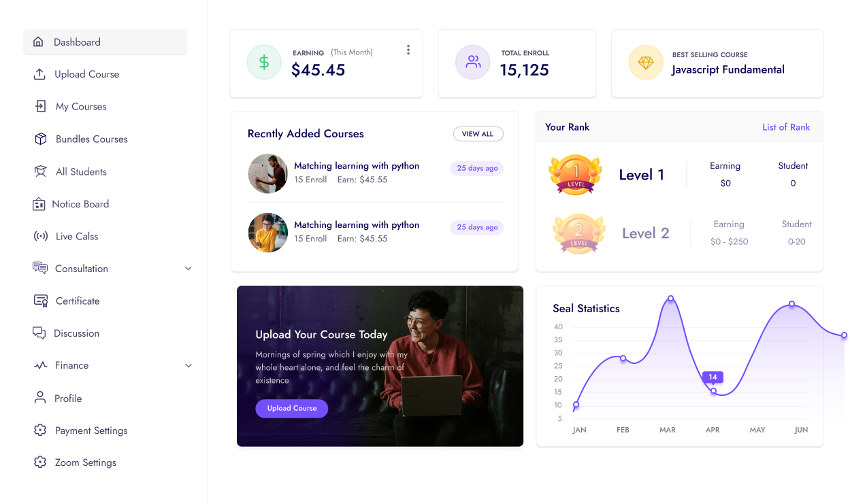Open Notice Board from the sidebar
Viewport: 850px width, 504px height.
(80, 204)
